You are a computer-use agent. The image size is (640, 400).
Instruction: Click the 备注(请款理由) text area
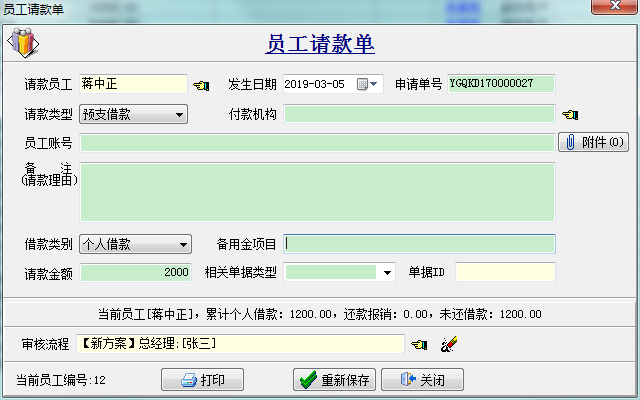coord(318,192)
